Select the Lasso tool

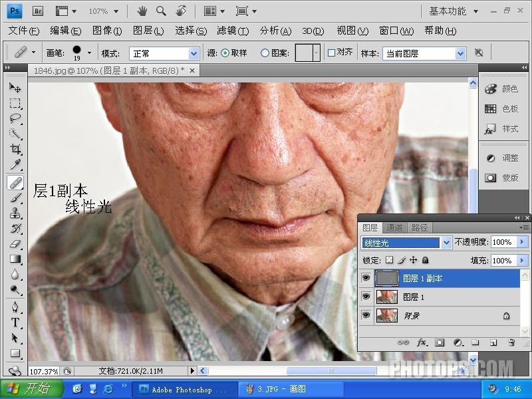15,118
